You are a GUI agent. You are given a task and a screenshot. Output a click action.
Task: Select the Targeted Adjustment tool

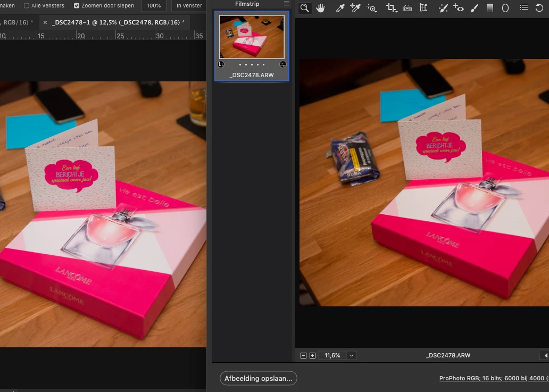coord(371,8)
